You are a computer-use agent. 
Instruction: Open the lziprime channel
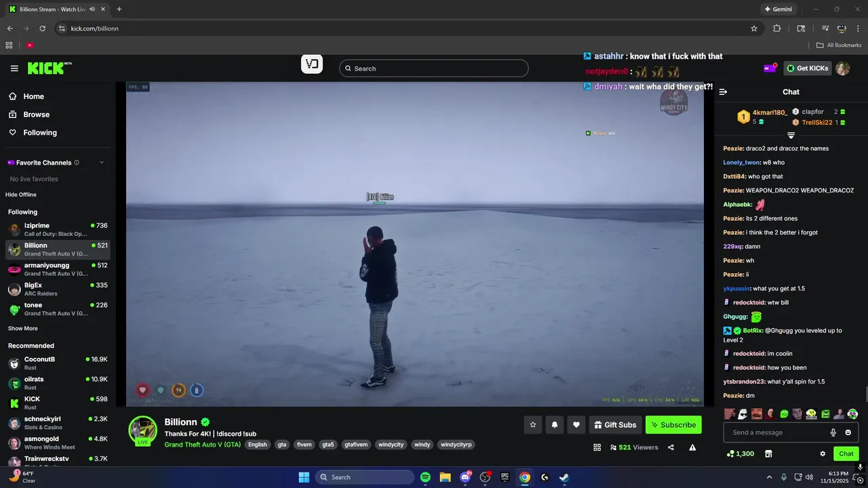[58, 229]
